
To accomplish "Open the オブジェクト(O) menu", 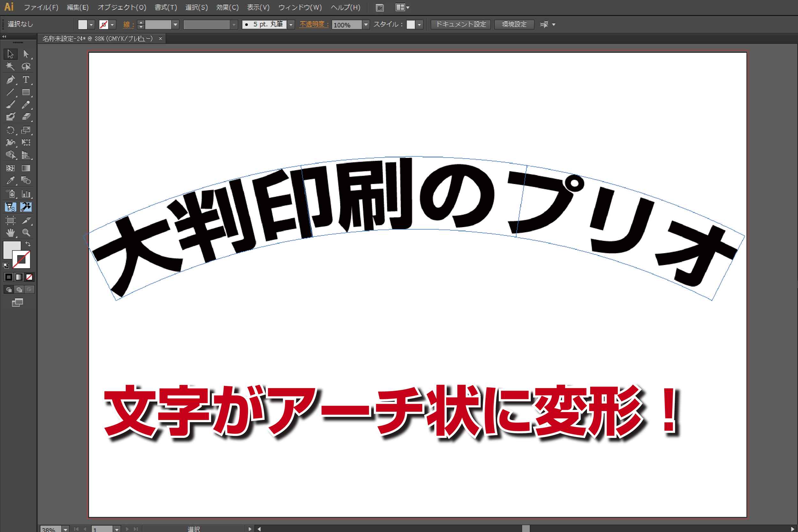I will pyautogui.click(x=122, y=7).
